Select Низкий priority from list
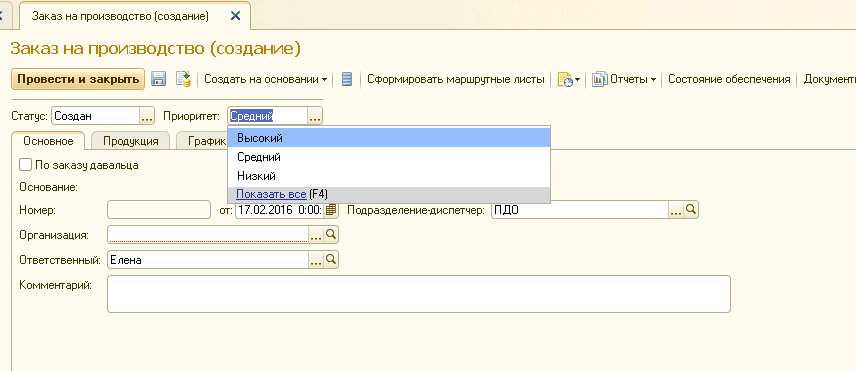Image resolution: width=856 pixels, height=371 pixels. (x=389, y=176)
